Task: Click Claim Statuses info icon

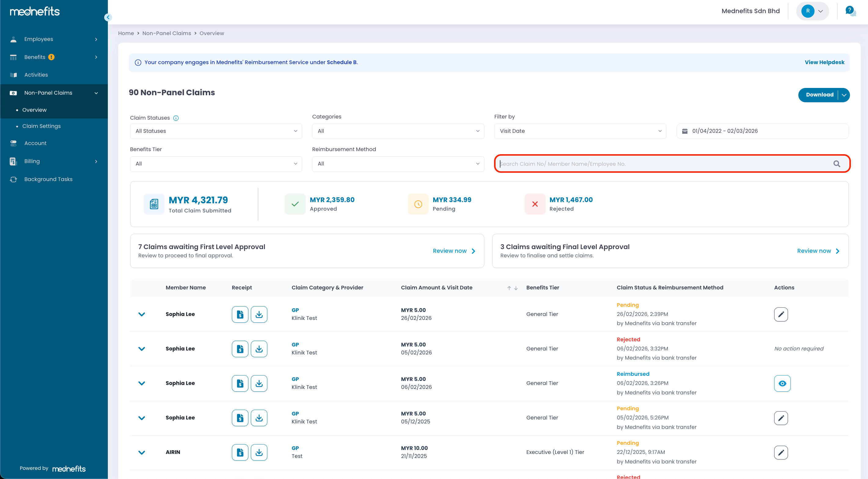Action: (176, 118)
